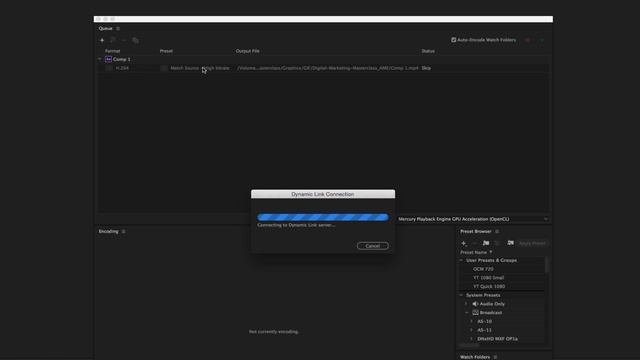Click the H.264 format link

point(122,68)
